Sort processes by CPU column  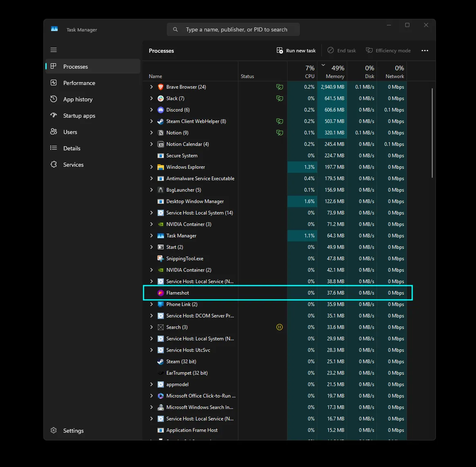(x=302, y=71)
